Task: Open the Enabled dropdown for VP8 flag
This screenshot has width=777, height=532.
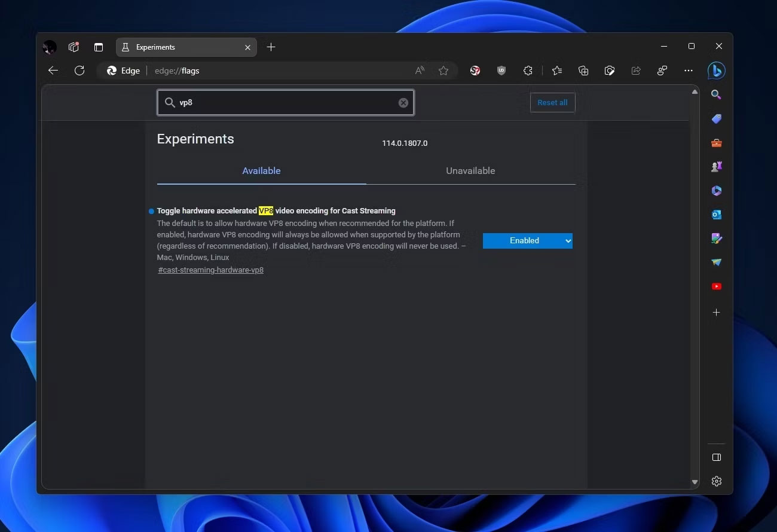Action: [x=527, y=240]
